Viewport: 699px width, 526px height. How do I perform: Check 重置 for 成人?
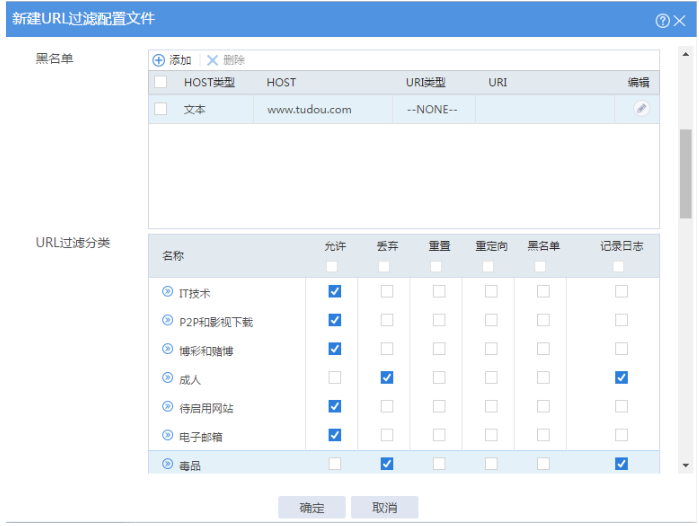(439, 378)
